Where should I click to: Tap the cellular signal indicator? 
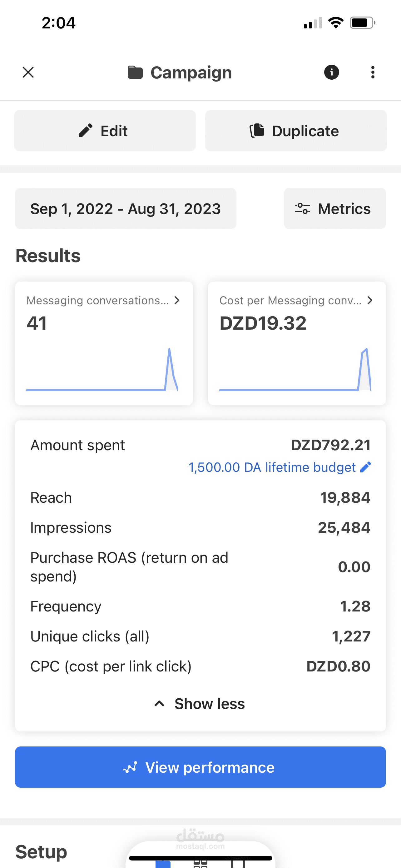pos(313,22)
